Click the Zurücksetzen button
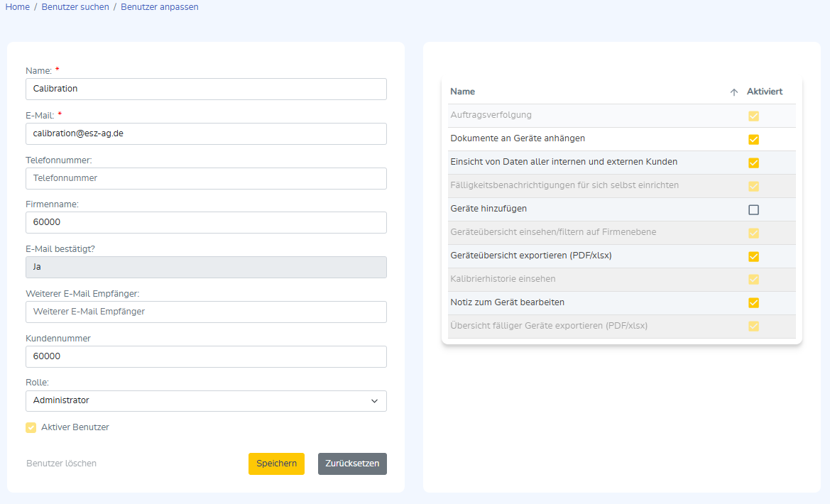Image resolution: width=830 pixels, height=504 pixels. point(352,464)
